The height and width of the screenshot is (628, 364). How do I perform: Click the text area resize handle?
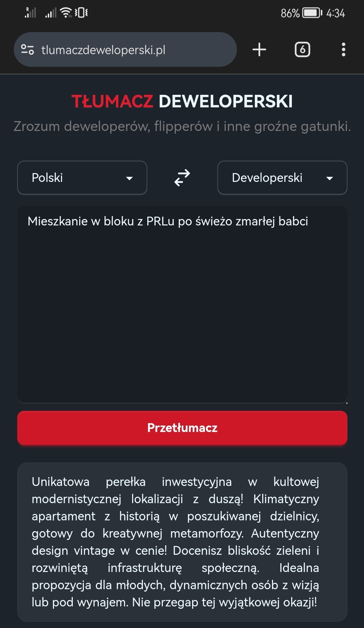click(x=346, y=402)
